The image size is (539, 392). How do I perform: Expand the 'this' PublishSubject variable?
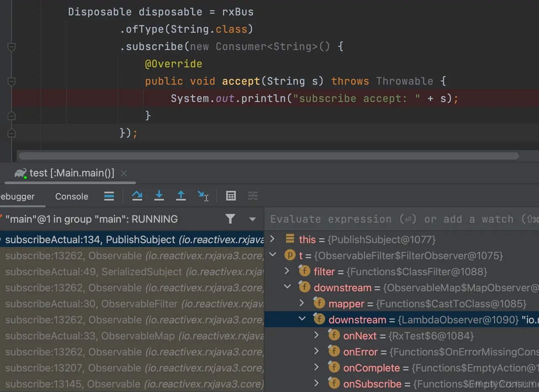[x=272, y=239]
